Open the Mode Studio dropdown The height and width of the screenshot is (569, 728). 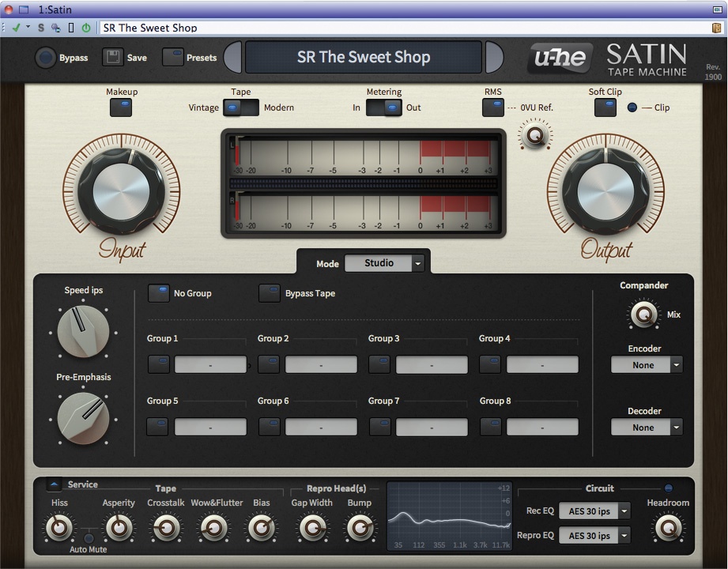[385, 263]
